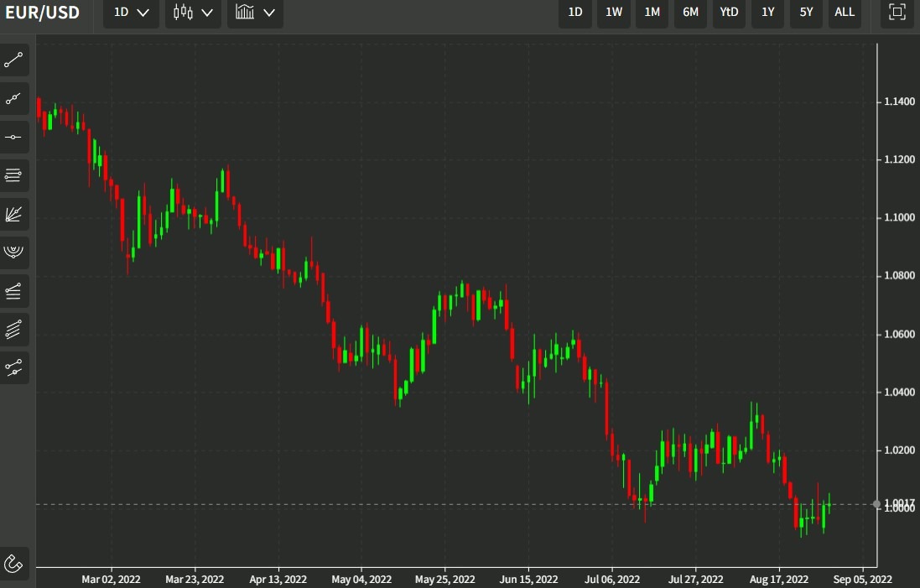Set the range to 1Y
Image resolution: width=920 pixels, height=588 pixels.
coord(767,13)
